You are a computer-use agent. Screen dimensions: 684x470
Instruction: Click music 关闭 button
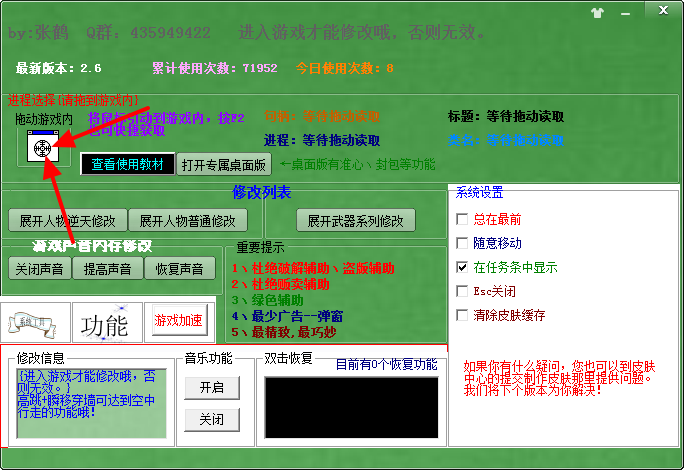212,419
